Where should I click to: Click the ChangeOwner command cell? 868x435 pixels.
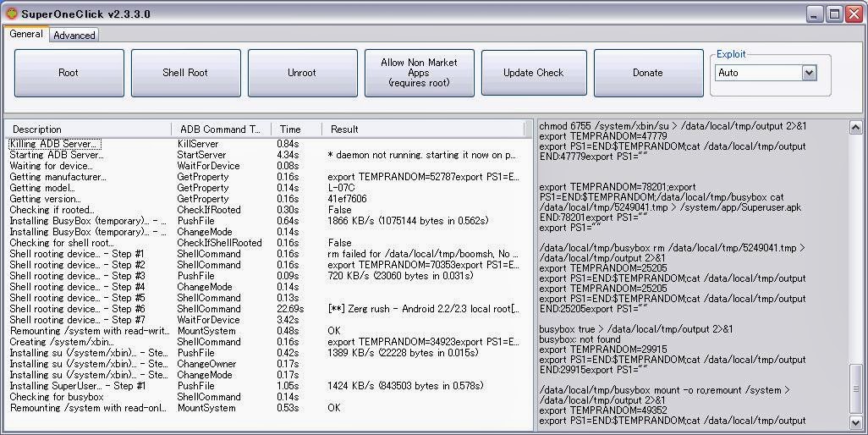click(x=206, y=364)
